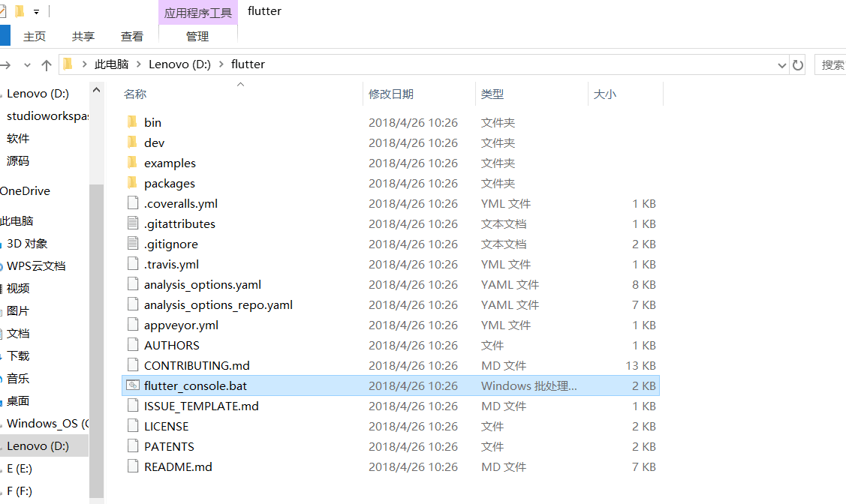The height and width of the screenshot is (504, 846).
Task: Select Windows_OS drive in navigation pane
Action: (47, 424)
